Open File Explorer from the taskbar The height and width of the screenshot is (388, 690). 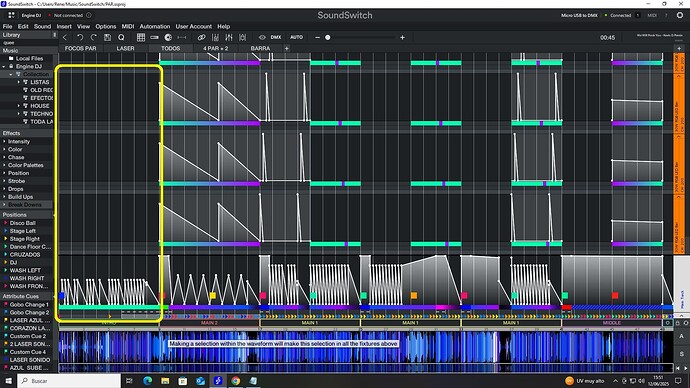(x=165, y=381)
